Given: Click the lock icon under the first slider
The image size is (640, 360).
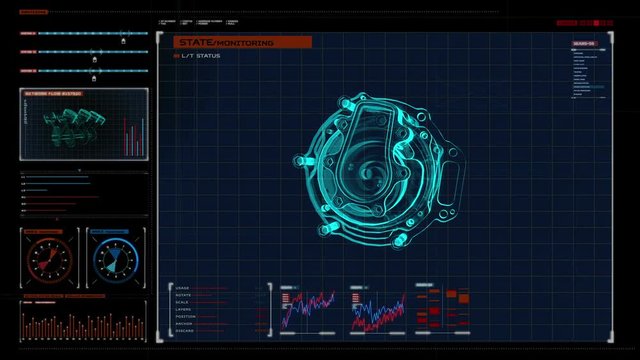Looking at the screenshot, I should click(123, 41).
